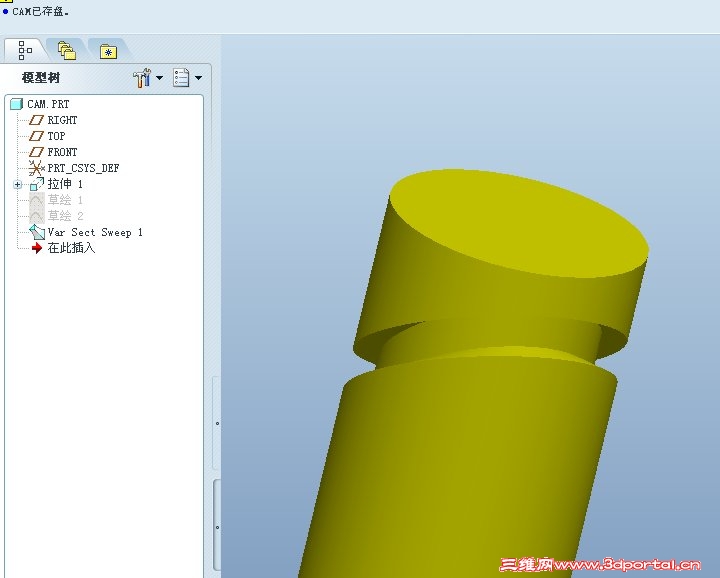Click the 草绘 2 sketch icon

coord(37,215)
